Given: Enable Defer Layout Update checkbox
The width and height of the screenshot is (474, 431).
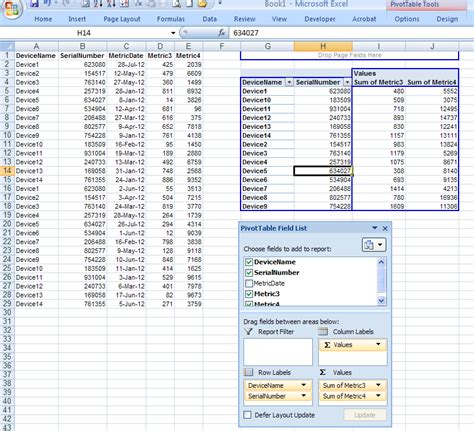Looking at the screenshot, I should click(247, 415).
